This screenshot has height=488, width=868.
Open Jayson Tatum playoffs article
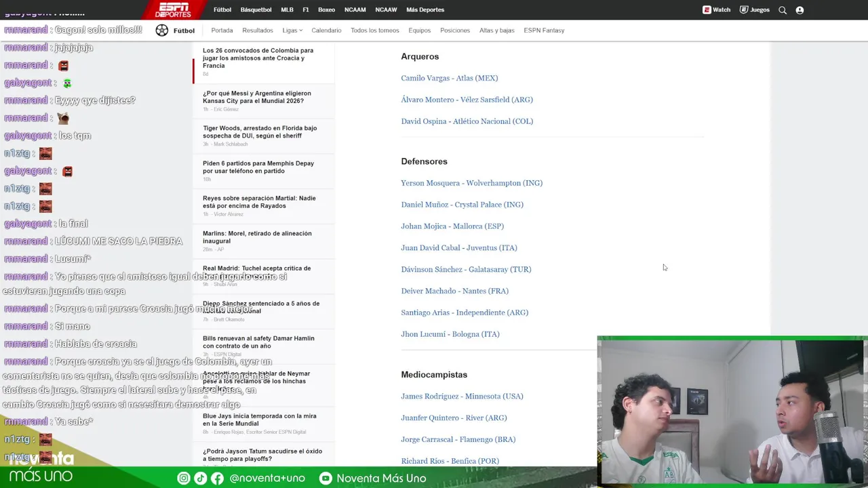[x=262, y=455]
